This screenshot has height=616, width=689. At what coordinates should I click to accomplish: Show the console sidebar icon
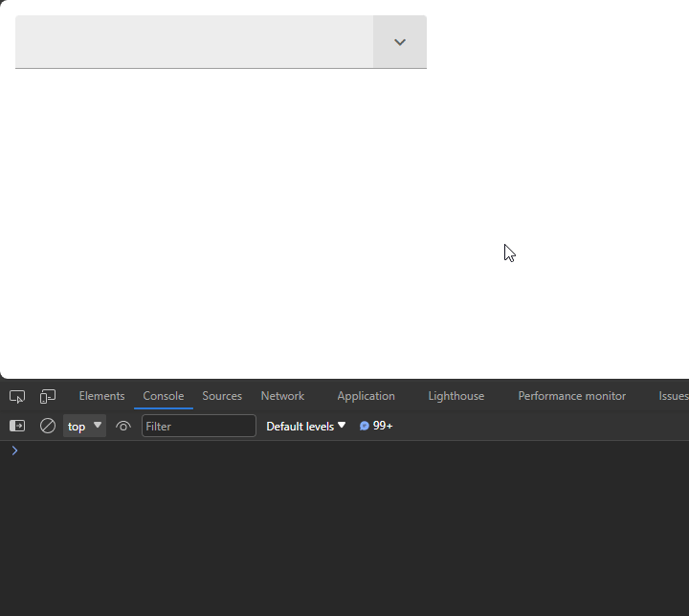click(17, 426)
